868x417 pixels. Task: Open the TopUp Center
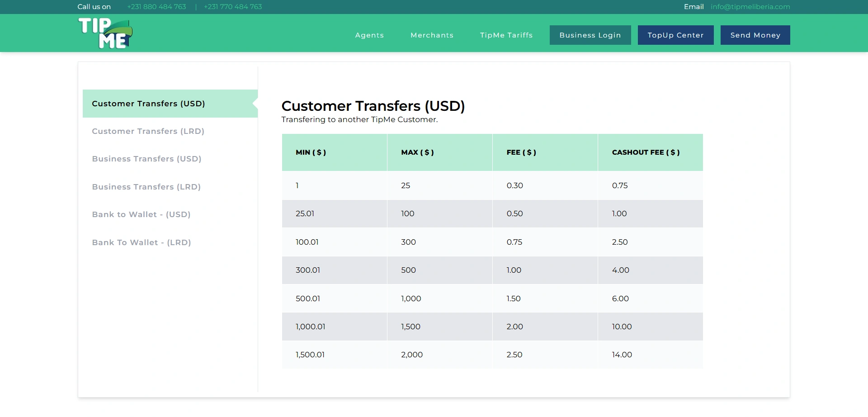[x=675, y=35]
